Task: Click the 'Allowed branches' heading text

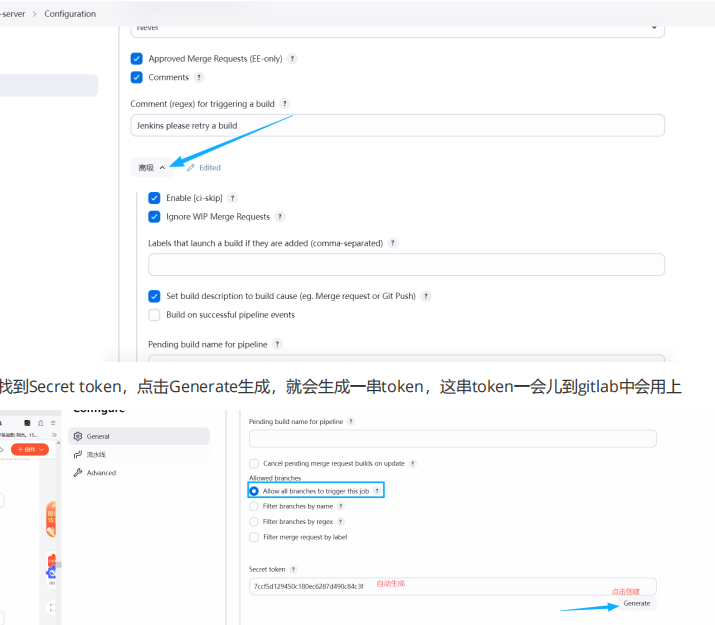Action: (x=275, y=478)
